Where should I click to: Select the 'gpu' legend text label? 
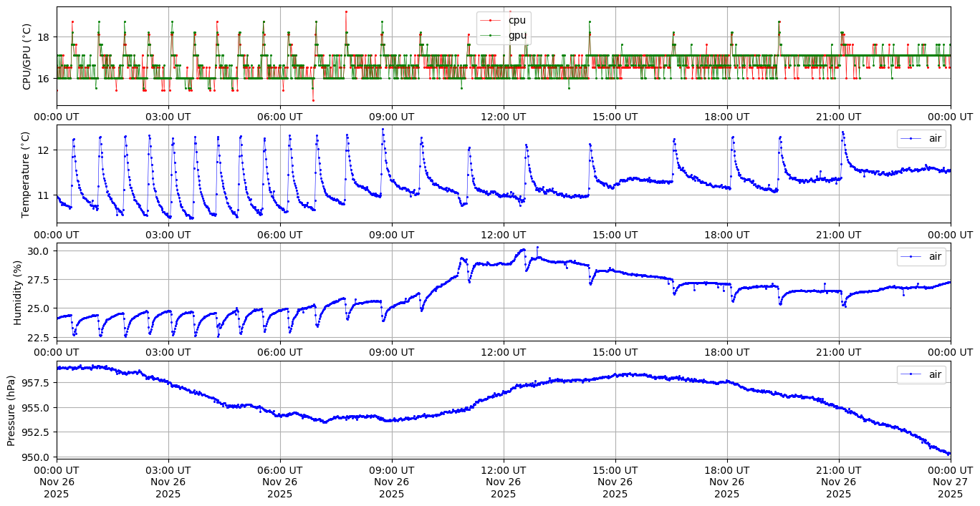pyautogui.click(x=517, y=35)
